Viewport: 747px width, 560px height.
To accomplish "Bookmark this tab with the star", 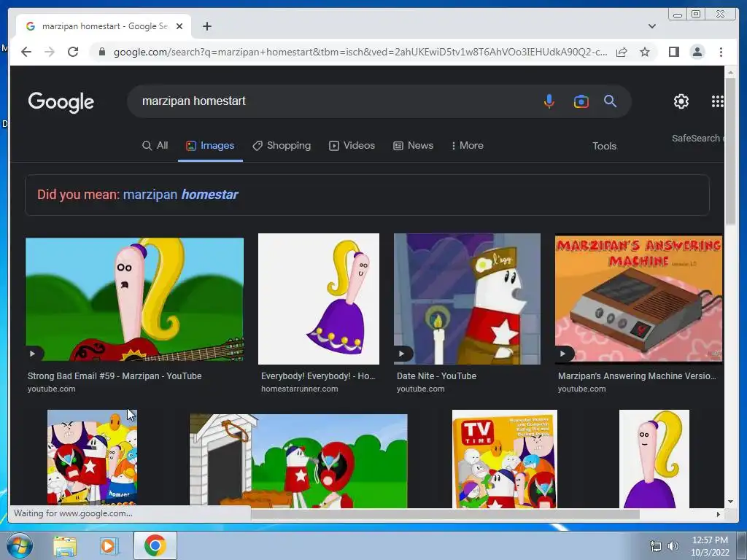I will click(645, 52).
